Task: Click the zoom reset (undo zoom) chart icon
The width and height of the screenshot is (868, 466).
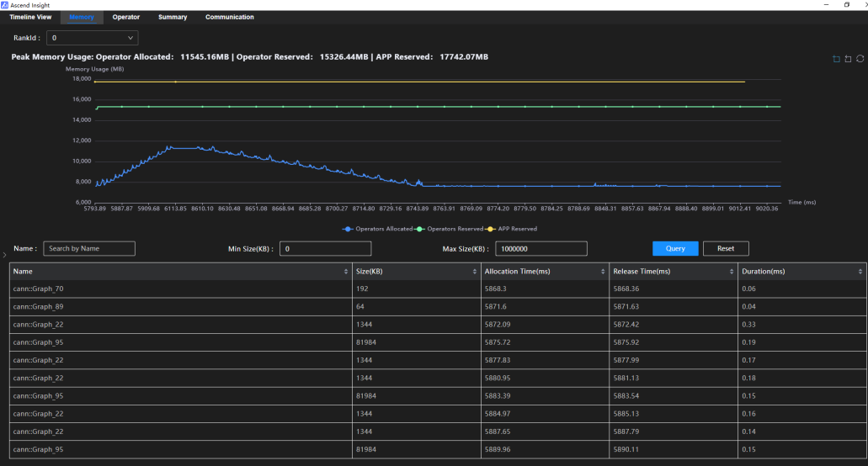Action: [848, 59]
